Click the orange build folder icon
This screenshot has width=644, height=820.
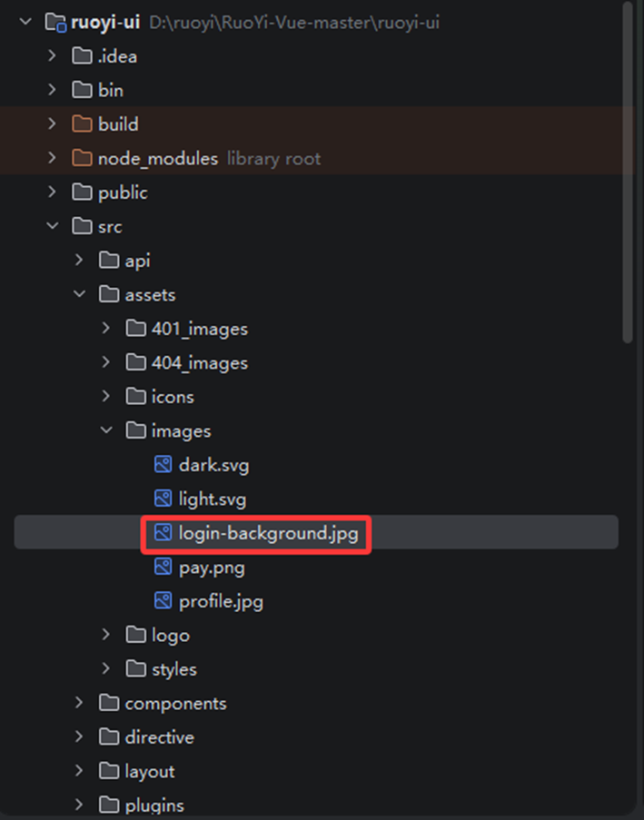pos(82,123)
